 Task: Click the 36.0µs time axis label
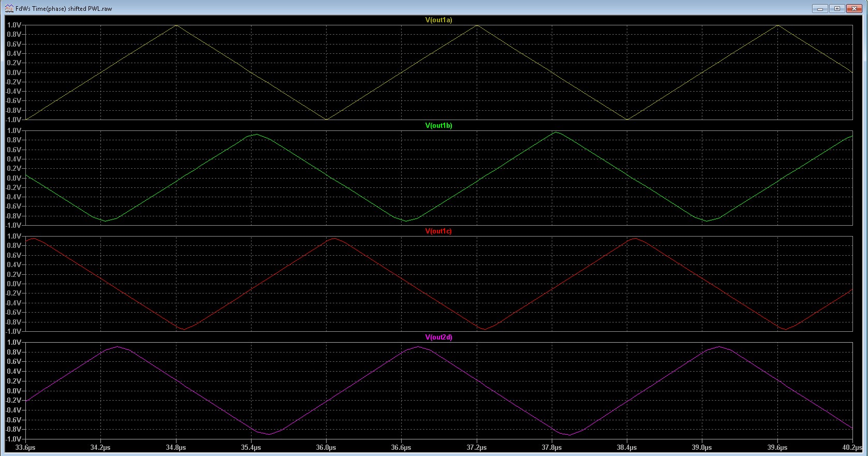pyautogui.click(x=326, y=447)
